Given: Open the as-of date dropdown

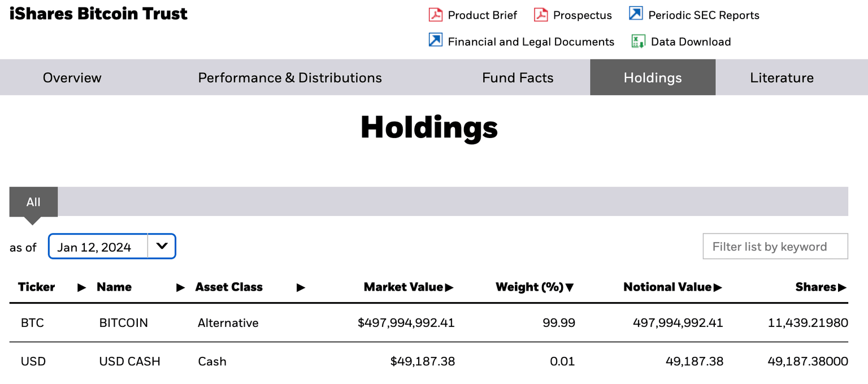Looking at the screenshot, I should coord(162,247).
